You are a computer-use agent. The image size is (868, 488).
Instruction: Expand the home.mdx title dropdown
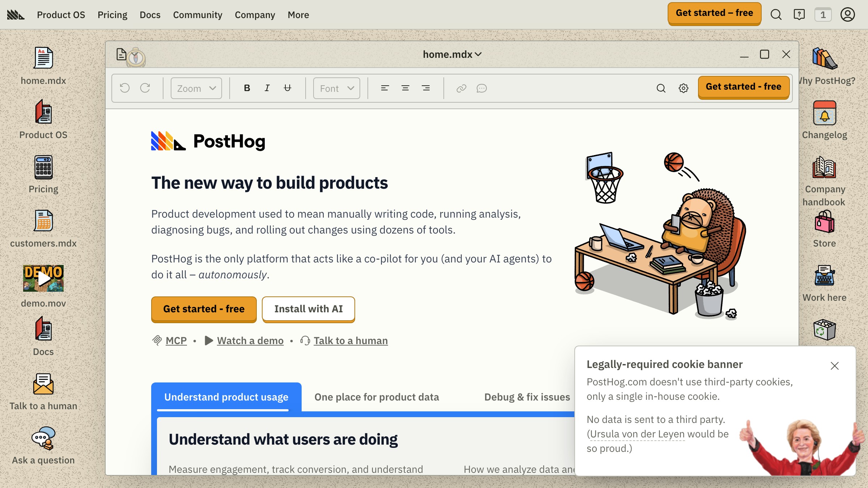(452, 54)
